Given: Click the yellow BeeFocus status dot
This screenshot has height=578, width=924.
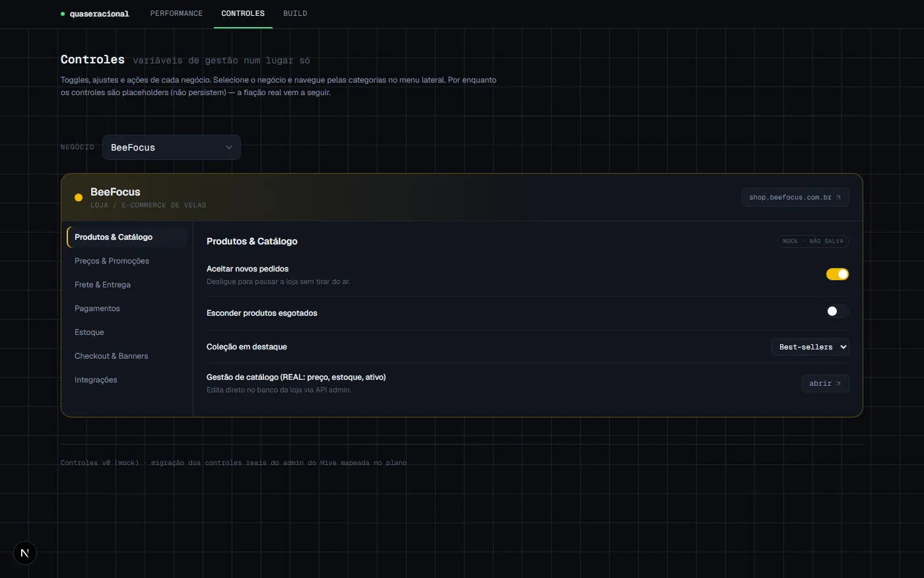Looking at the screenshot, I should (x=79, y=198).
